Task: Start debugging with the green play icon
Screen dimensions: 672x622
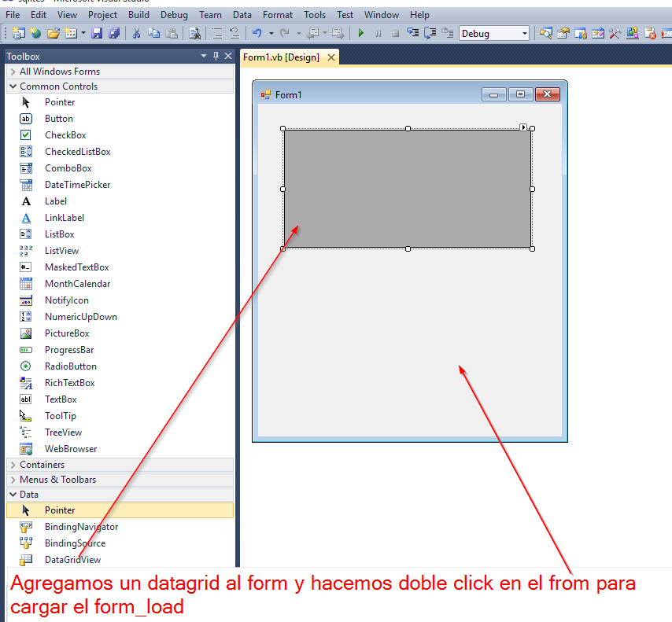Action: (361, 33)
